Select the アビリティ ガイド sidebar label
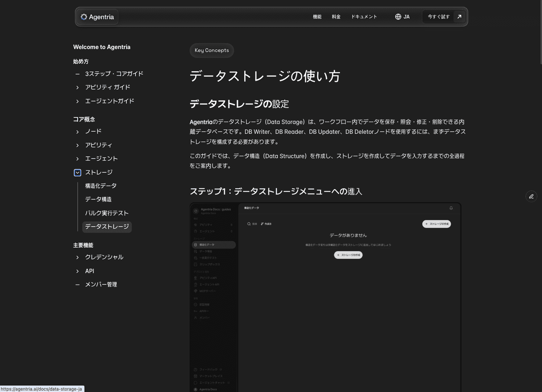 pyautogui.click(x=108, y=87)
